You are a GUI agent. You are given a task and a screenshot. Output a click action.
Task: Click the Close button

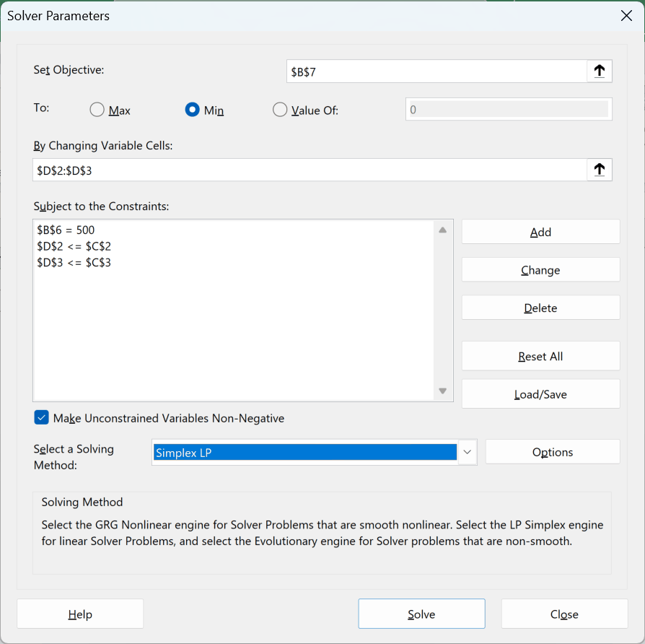(x=564, y=614)
